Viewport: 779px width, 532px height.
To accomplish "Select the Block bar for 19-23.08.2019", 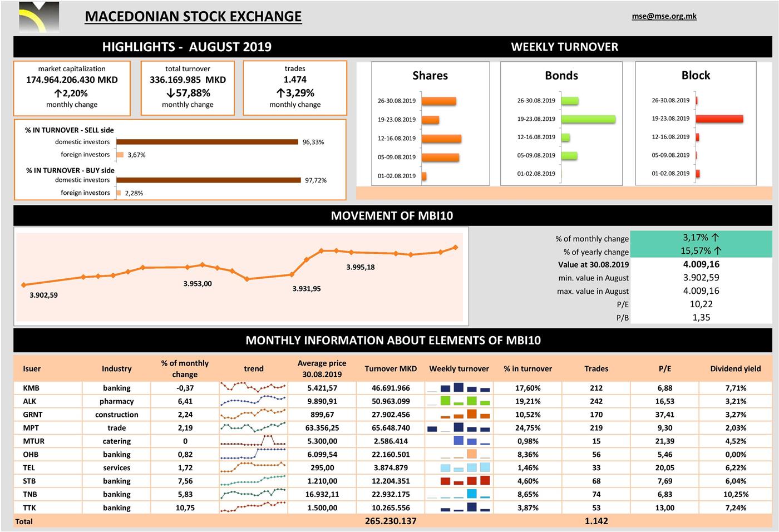I will 719,119.
